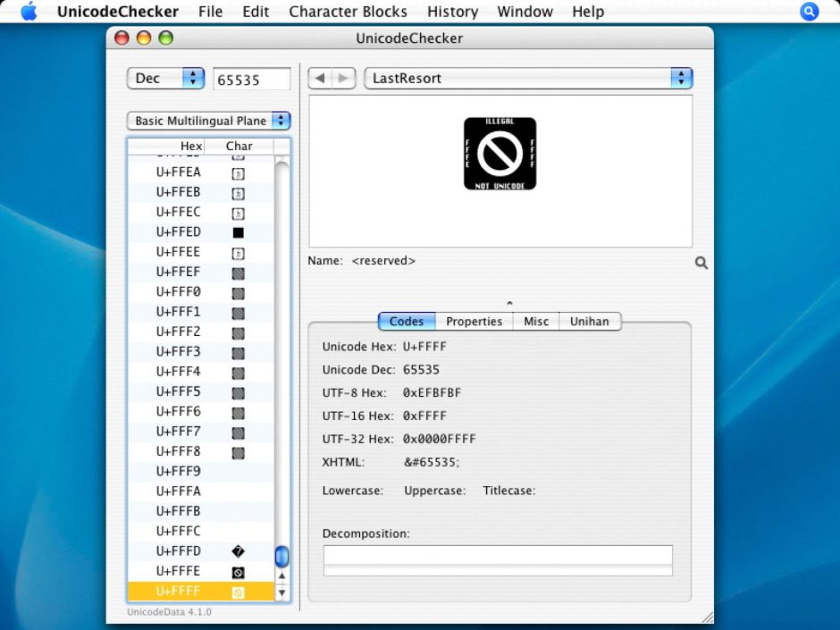Viewport: 840px width, 630px height.
Task: Click the U+FFEA glyph in Char column
Action: 238,173
